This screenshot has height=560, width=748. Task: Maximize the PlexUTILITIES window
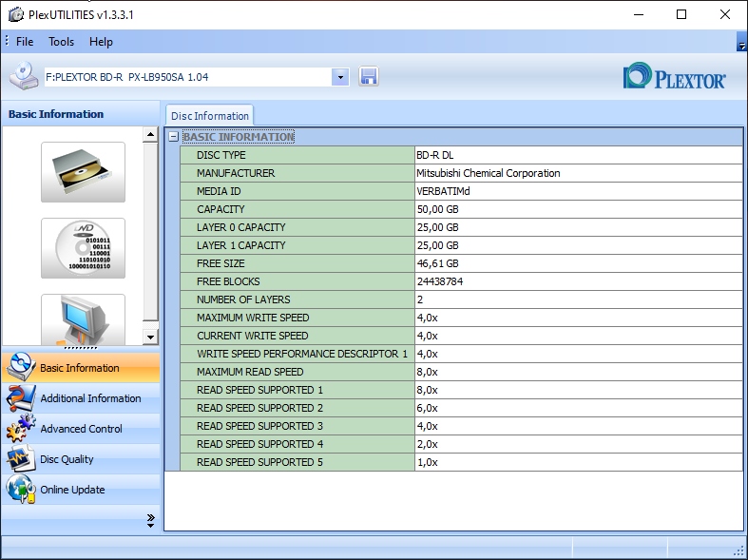pos(681,14)
